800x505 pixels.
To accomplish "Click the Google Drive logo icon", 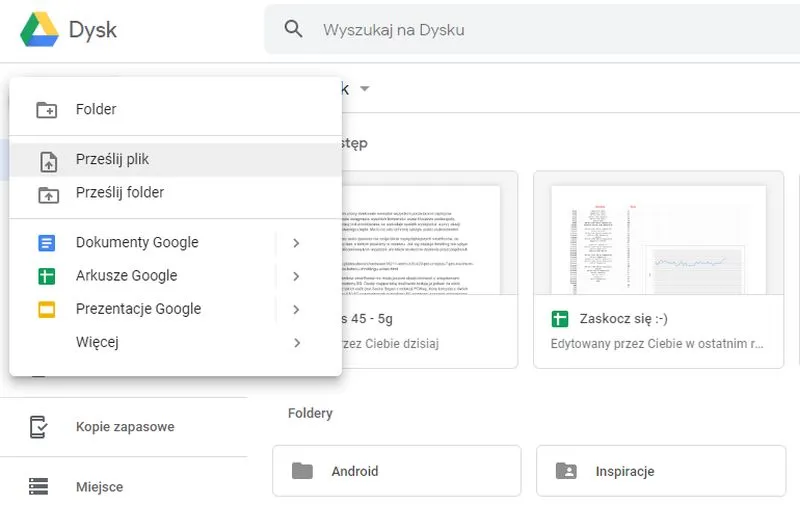I will tap(39, 29).
